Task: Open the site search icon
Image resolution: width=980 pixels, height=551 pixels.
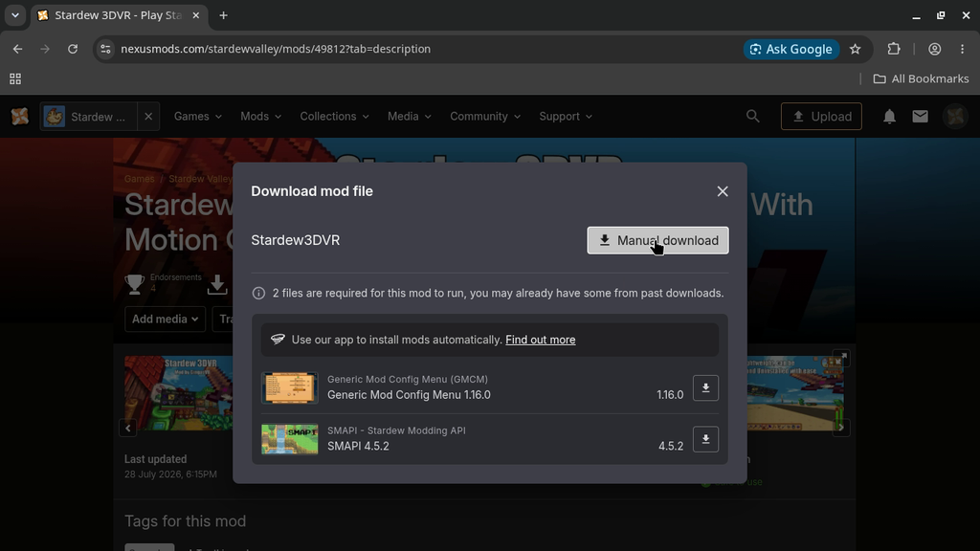Action: coord(752,116)
